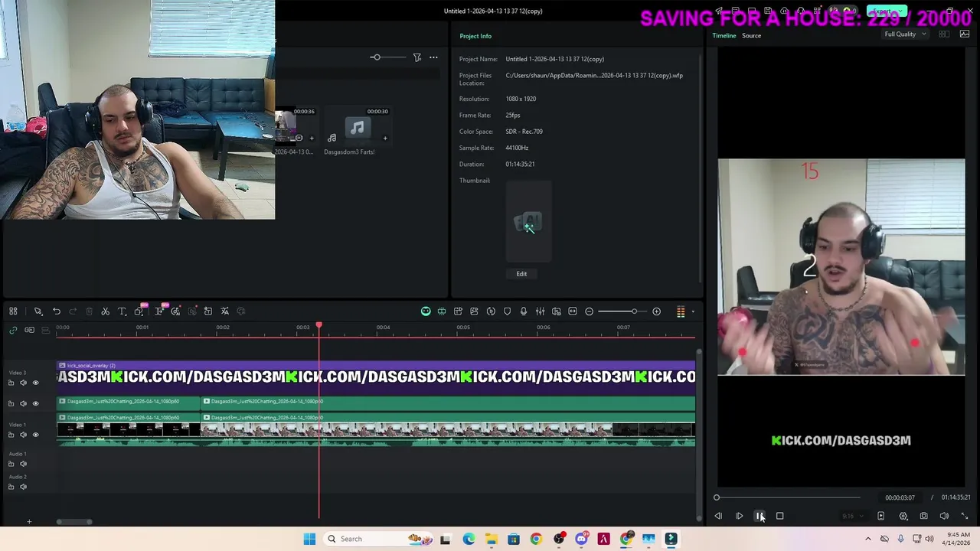This screenshot has width=980, height=551.
Task: Add a marker with shield-shaped icon
Action: tap(507, 311)
